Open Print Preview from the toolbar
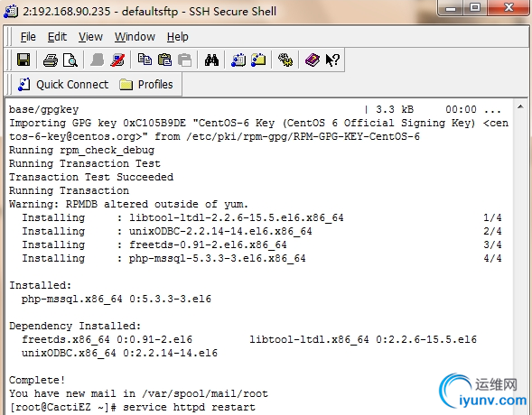 70,60
